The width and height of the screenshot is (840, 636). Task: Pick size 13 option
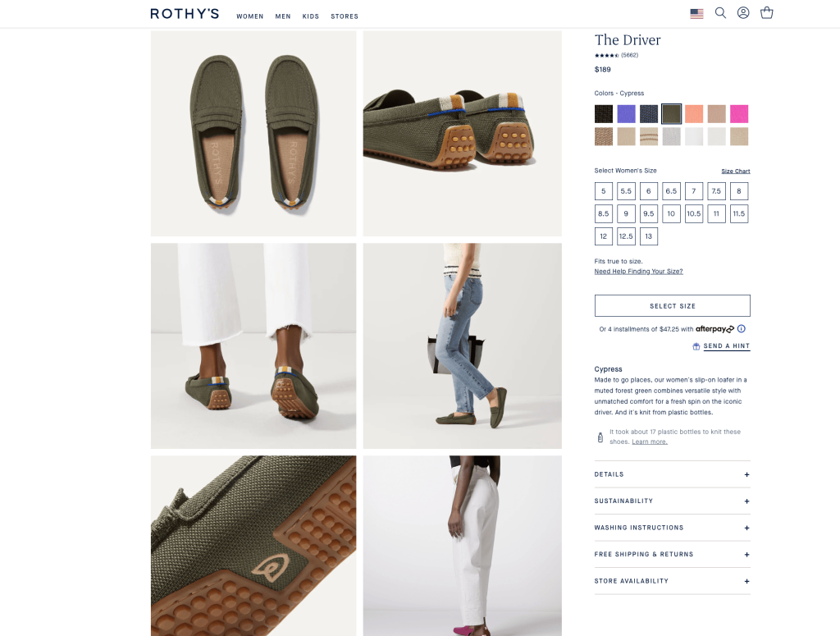coord(649,236)
